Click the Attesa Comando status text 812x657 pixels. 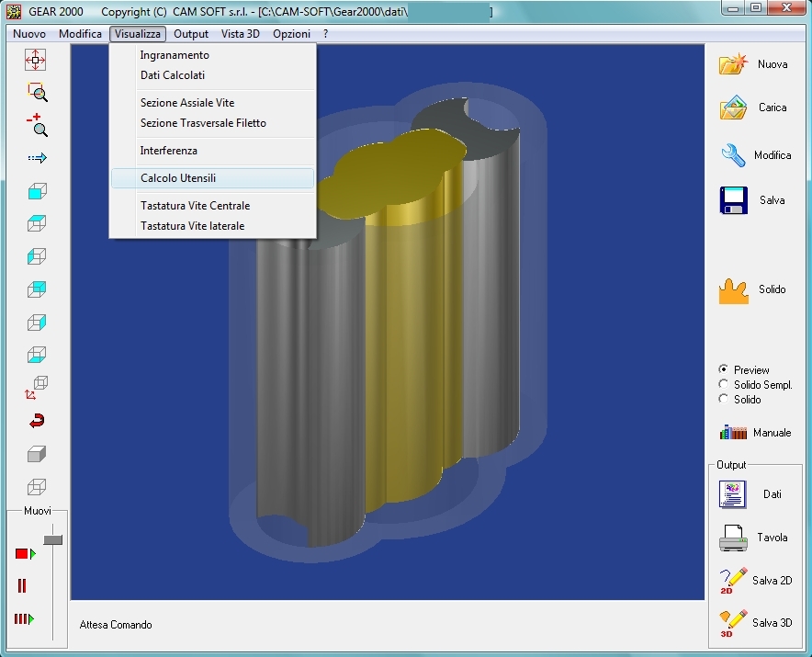[116, 625]
